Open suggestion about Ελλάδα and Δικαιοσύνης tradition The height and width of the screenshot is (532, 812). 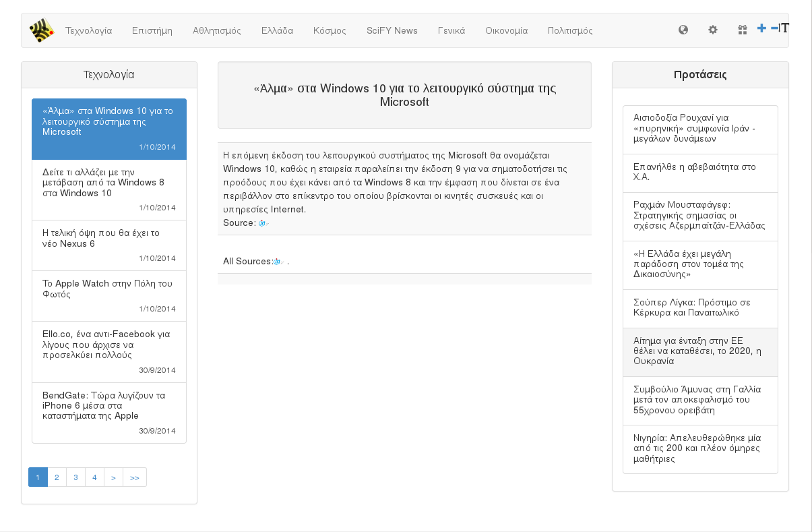pos(700,265)
